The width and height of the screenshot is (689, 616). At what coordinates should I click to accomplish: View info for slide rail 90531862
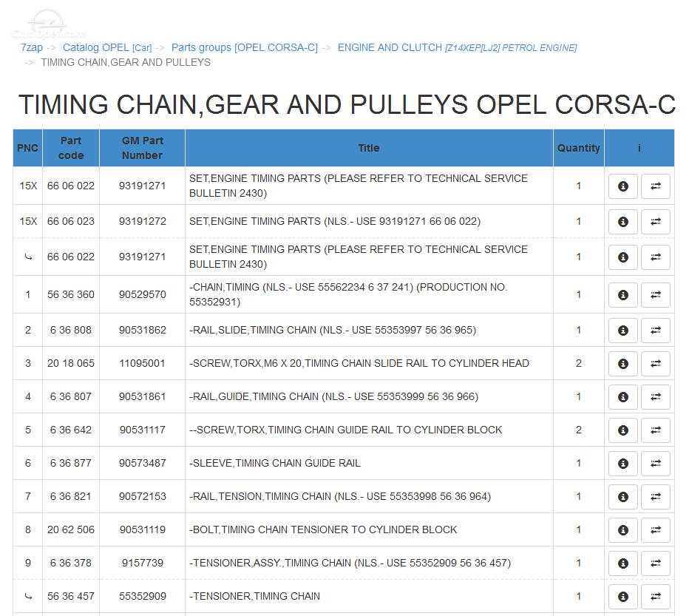622,331
